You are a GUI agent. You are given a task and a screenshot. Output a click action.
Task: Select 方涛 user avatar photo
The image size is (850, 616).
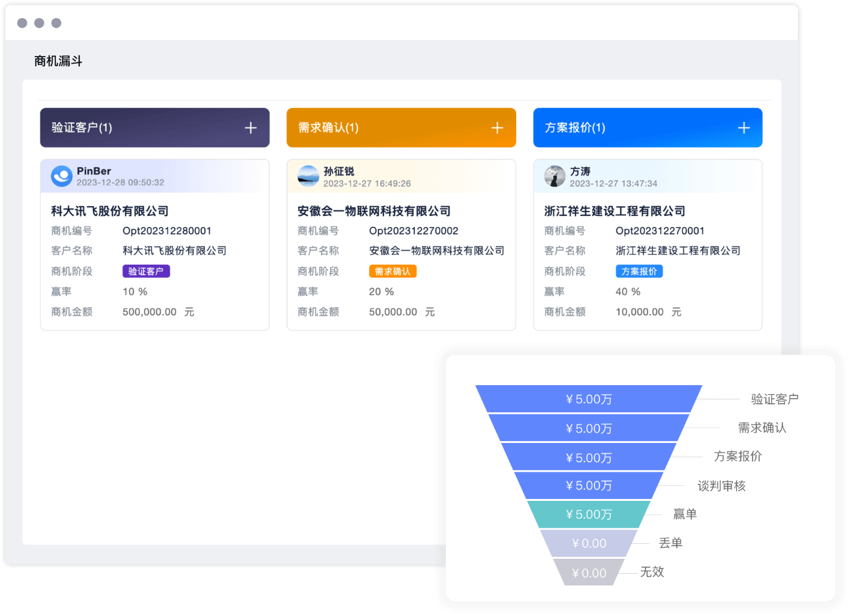point(555,176)
